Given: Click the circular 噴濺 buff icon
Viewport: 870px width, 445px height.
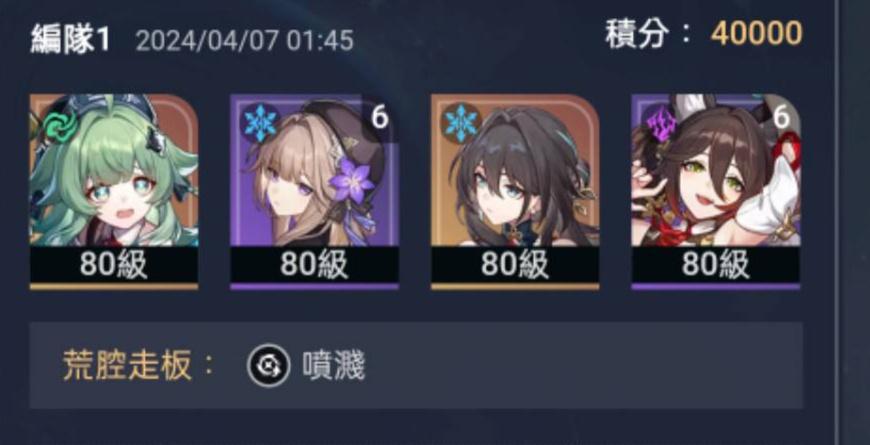Looking at the screenshot, I should click(x=269, y=366).
